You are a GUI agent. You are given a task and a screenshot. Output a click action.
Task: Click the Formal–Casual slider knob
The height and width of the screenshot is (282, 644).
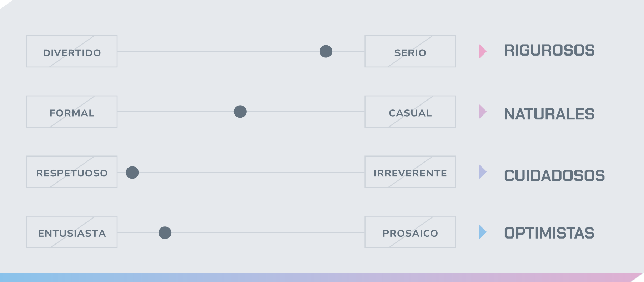240,112
